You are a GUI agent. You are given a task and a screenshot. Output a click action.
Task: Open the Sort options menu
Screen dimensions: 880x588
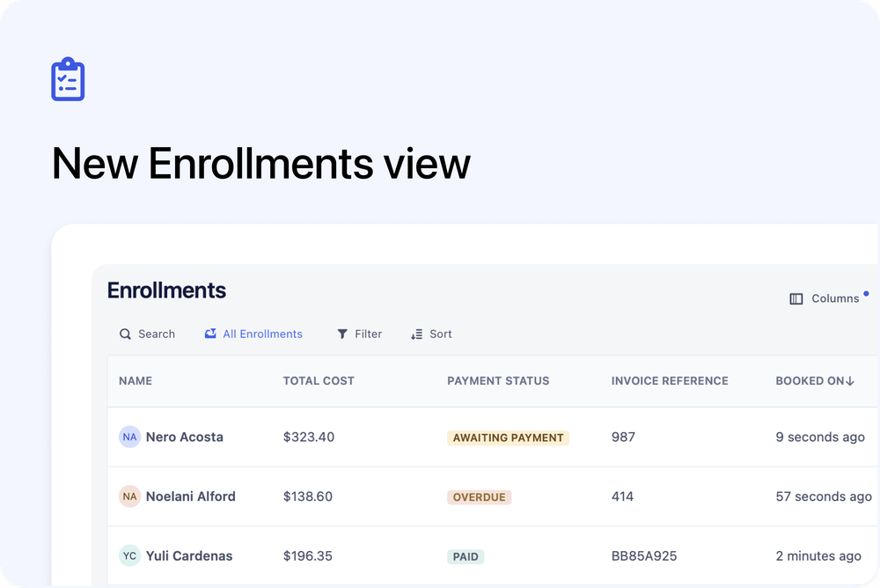tap(431, 334)
